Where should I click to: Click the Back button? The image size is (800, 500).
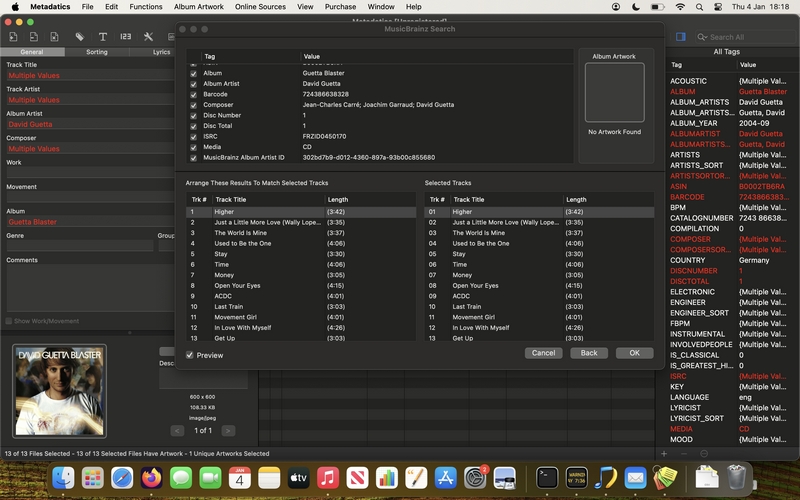(x=589, y=353)
